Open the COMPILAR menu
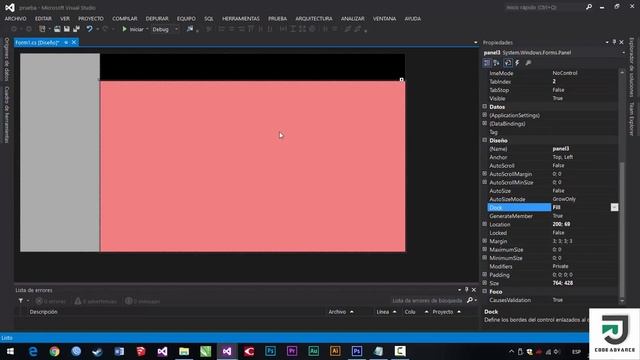This screenshot has height=360, width=640. point(124,18)
